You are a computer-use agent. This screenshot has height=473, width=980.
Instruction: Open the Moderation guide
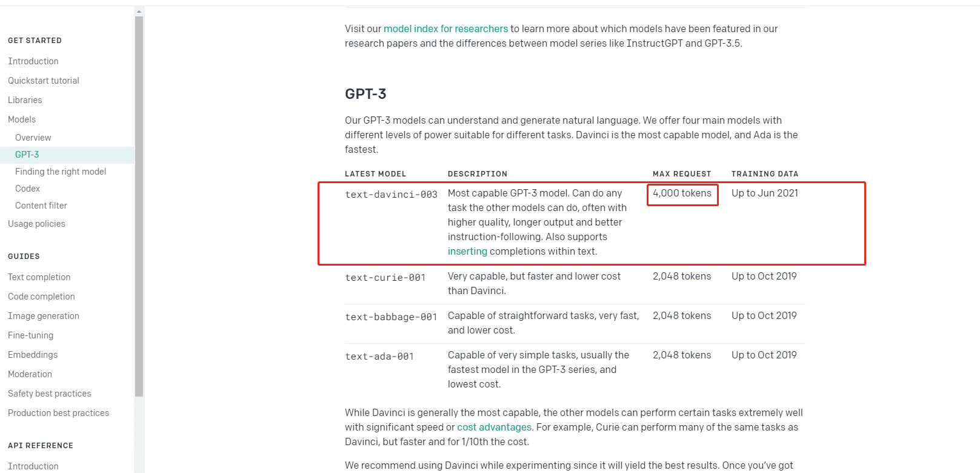pos(30,374)
